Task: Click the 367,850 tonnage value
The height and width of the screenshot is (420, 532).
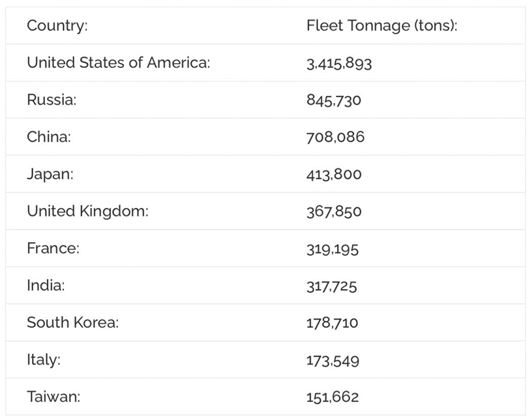Action: [x=334, y=211]
